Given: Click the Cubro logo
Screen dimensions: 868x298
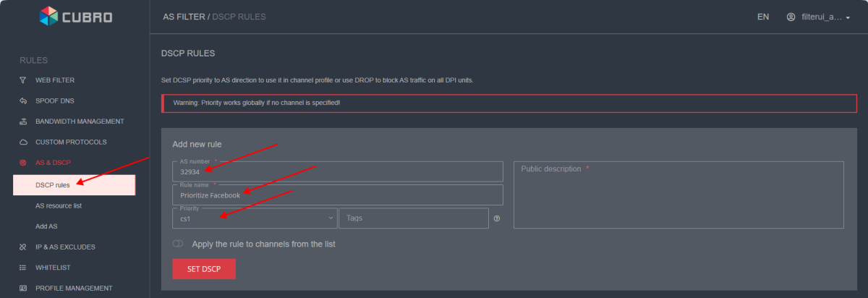Looking at the screenshot, I should click(75, 16).
